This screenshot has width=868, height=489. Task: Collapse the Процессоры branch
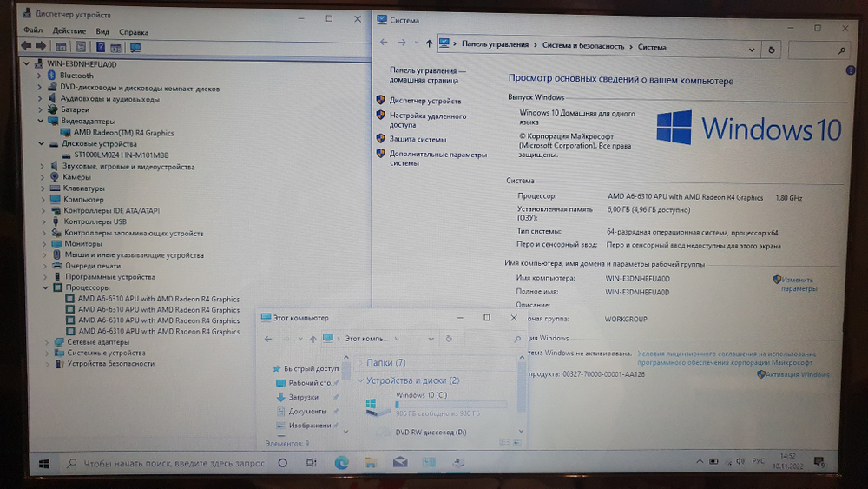click(45, 287)
